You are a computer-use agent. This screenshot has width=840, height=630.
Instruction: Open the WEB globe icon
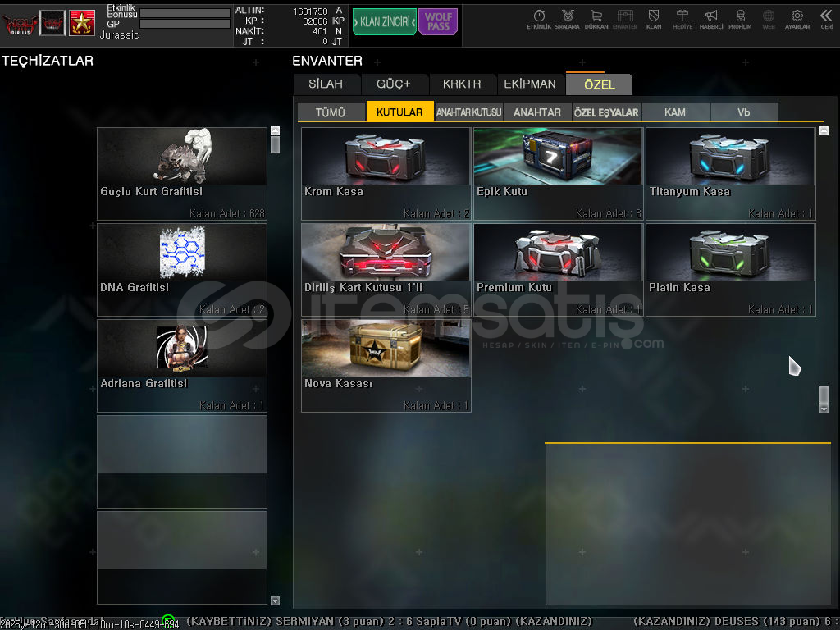[768, 20]
